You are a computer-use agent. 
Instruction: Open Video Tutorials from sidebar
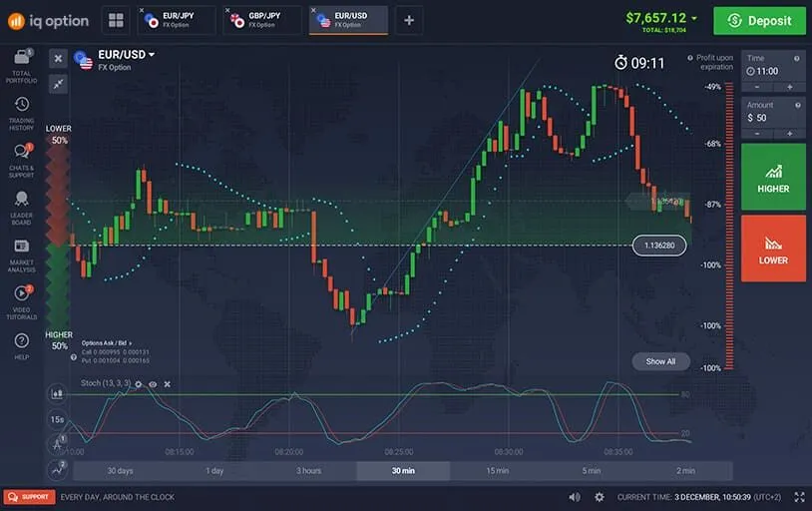21,299
